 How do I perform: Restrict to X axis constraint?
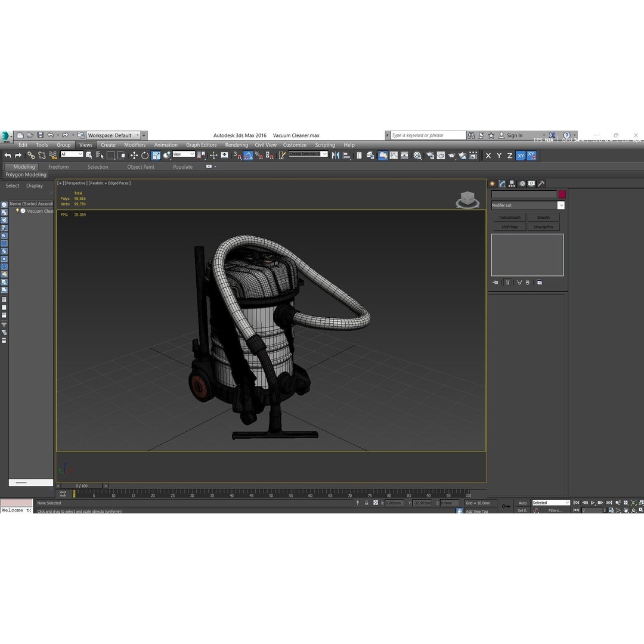click(x=488, y=156)
